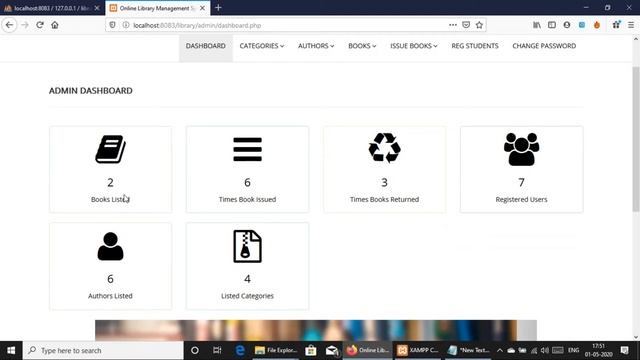
Task: Open Firefox library icon in toolbar
Action: tap(537, 25)
